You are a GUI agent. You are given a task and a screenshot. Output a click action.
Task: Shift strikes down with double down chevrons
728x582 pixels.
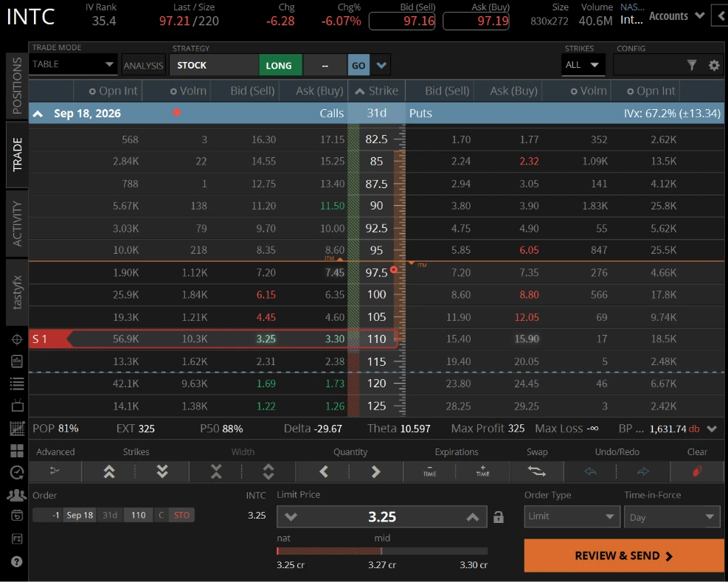tap(162, 472)
